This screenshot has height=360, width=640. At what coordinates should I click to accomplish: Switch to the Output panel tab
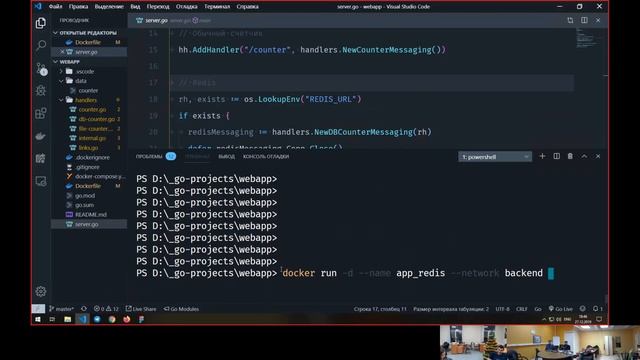226,156
